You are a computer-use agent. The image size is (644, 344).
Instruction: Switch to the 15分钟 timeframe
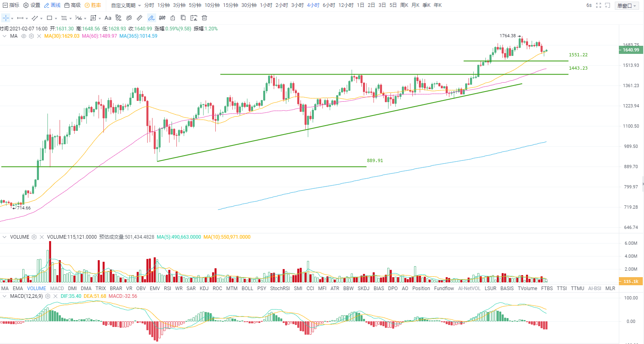[231, 5]
